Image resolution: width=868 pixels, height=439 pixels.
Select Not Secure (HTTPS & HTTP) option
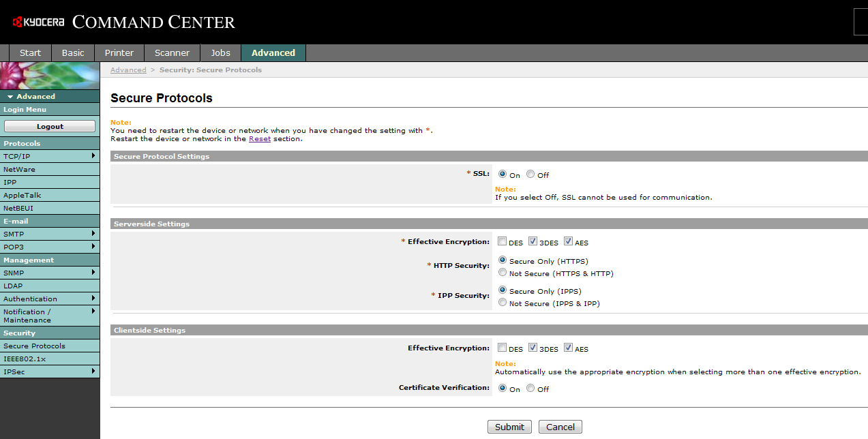[503, 272]
